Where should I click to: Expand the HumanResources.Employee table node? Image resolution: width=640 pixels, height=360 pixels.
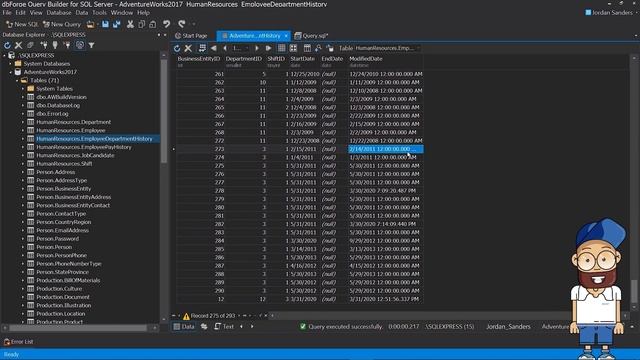[x=23, y=130]
